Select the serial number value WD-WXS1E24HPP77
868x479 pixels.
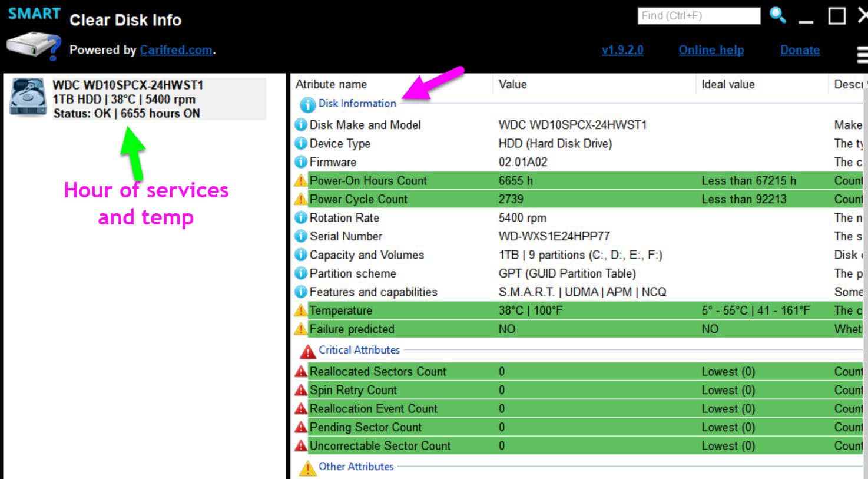coord(554,236)
